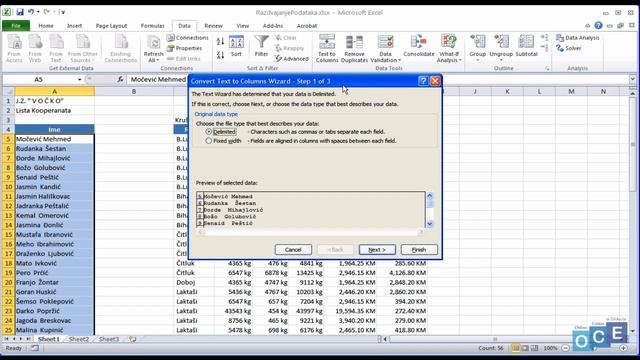Select the Fixed width radio button
The width and height of the screenshot is (640, 360).
[x=209, y=141]
